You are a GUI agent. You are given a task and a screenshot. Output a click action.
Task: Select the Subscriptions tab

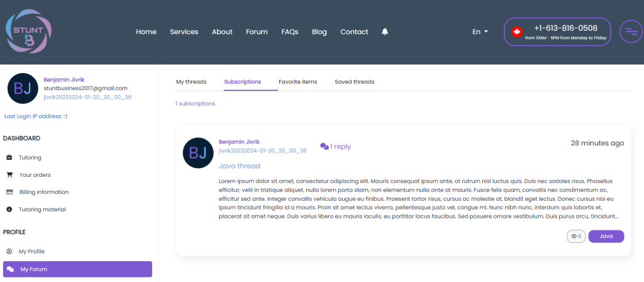[x=243, y=82]
